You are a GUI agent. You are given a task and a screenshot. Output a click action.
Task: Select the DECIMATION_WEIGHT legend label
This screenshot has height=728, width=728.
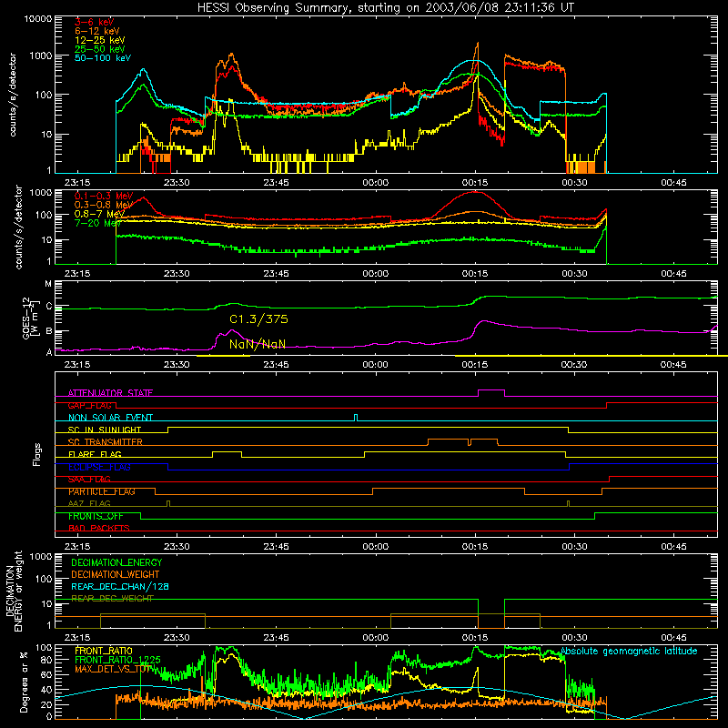tap(116, 574)
